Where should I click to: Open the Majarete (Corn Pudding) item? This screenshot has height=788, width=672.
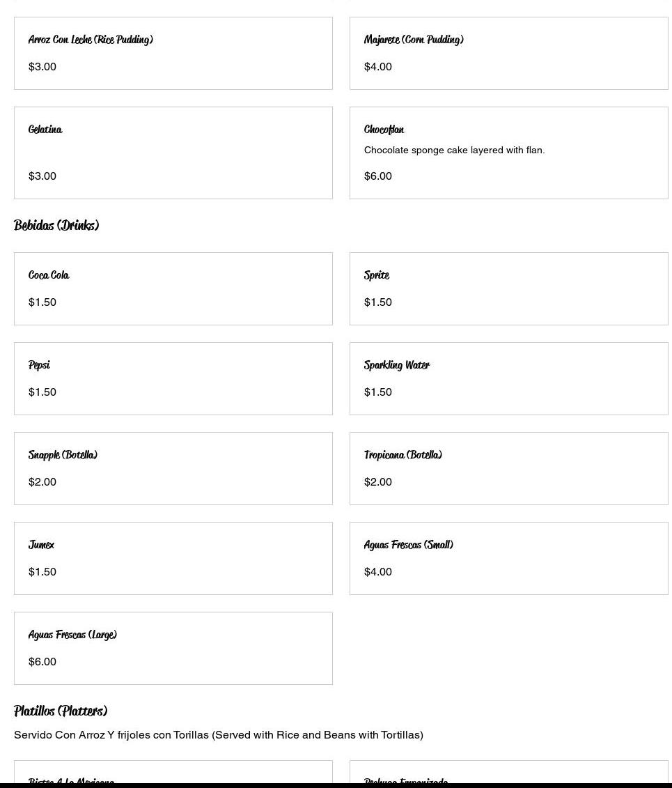(508, 53)
